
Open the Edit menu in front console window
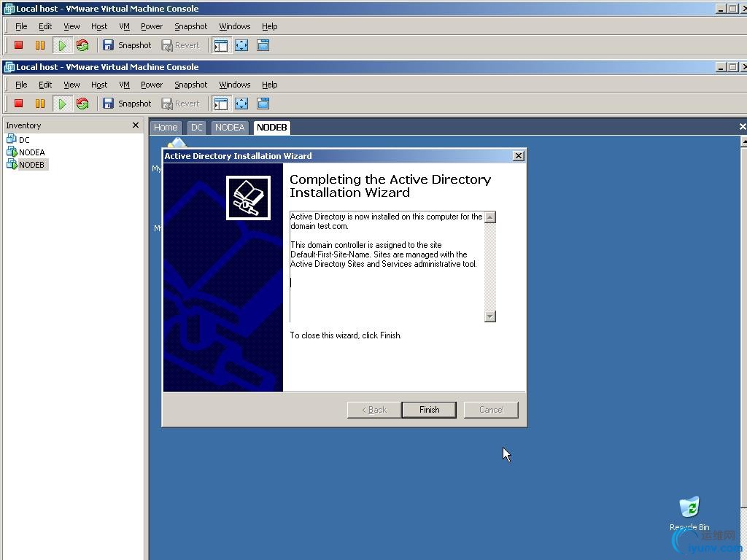coord(45,85)
